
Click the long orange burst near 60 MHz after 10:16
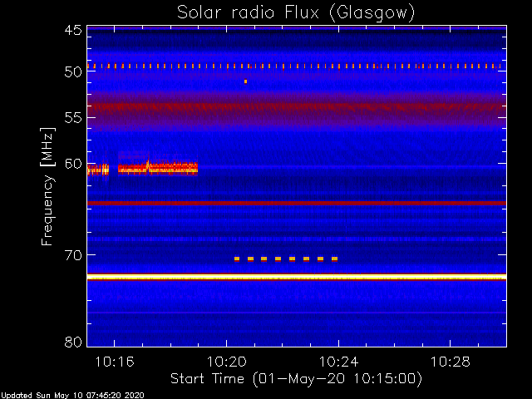tap(158, 168)
